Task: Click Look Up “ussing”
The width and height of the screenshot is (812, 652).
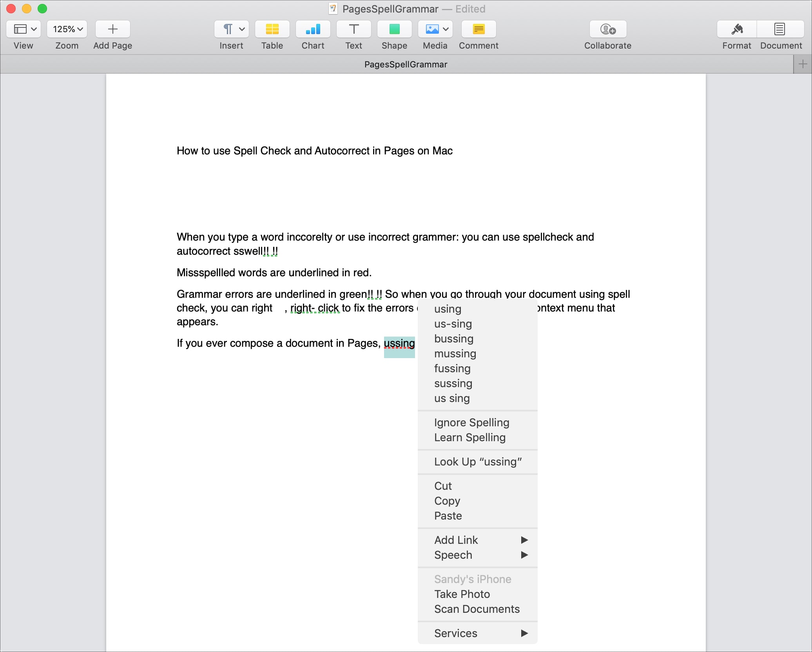Action: point(478,462)
